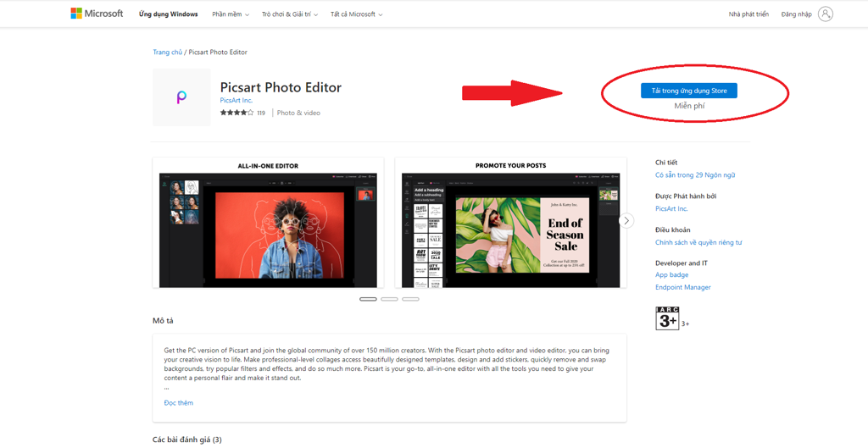Screen dimensions: 868x448
Task: Open the user account avatar icon
Action: tap(825, 14)
